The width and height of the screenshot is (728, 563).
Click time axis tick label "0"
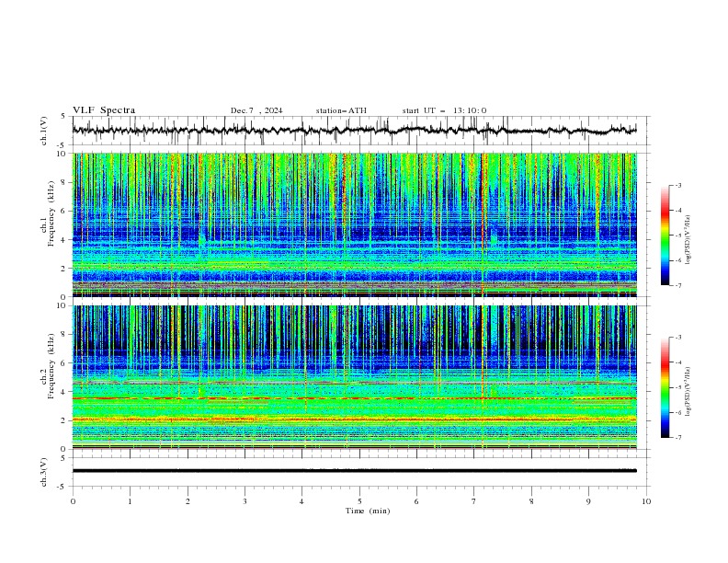(73, 501)
